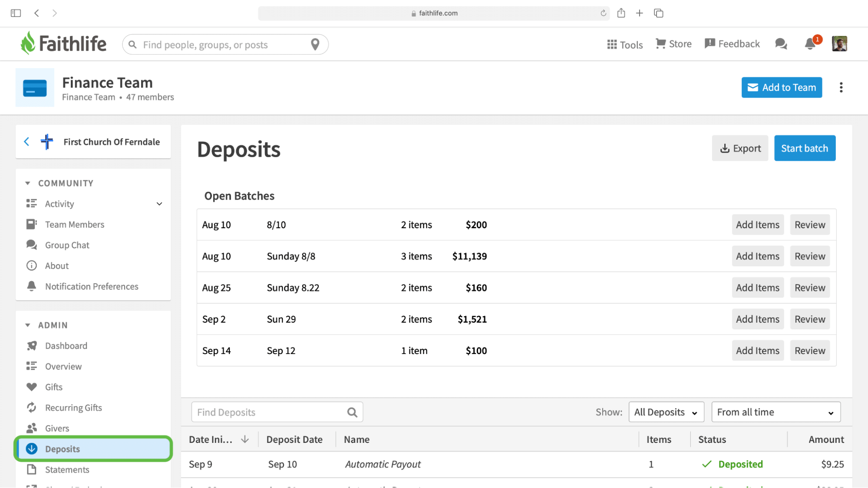Open the Feedback link

[x=732, y=44]
